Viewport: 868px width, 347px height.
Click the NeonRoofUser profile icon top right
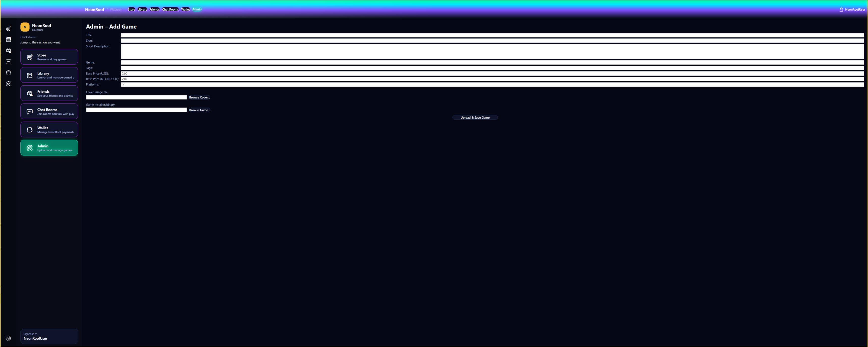pyautogui.click(x=841, y=9)
